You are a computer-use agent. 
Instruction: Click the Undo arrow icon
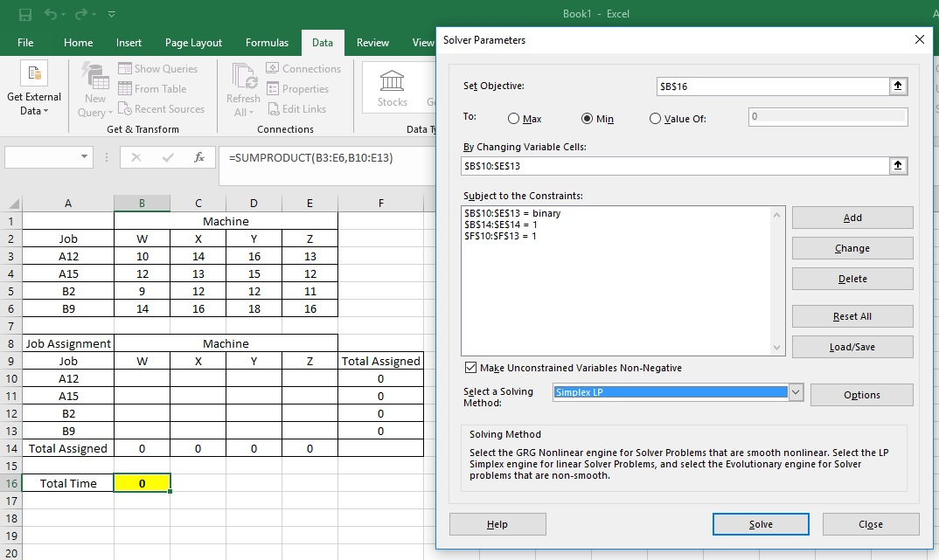coord(52,14)
